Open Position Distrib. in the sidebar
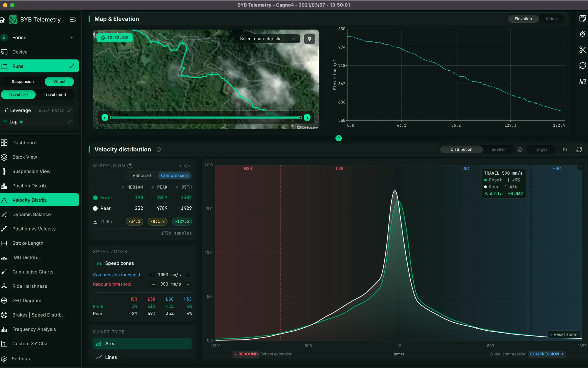The image size is (588, 368). click(x=40, y=186)
